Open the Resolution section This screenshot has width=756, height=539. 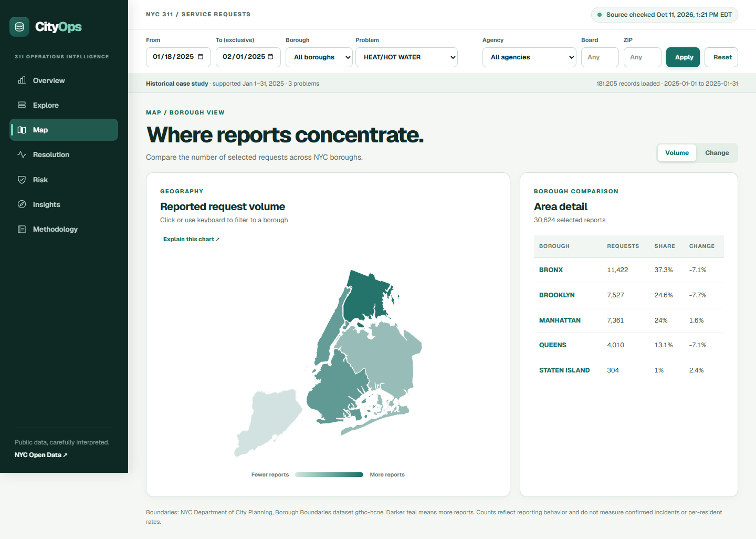(x=64, y=154)
